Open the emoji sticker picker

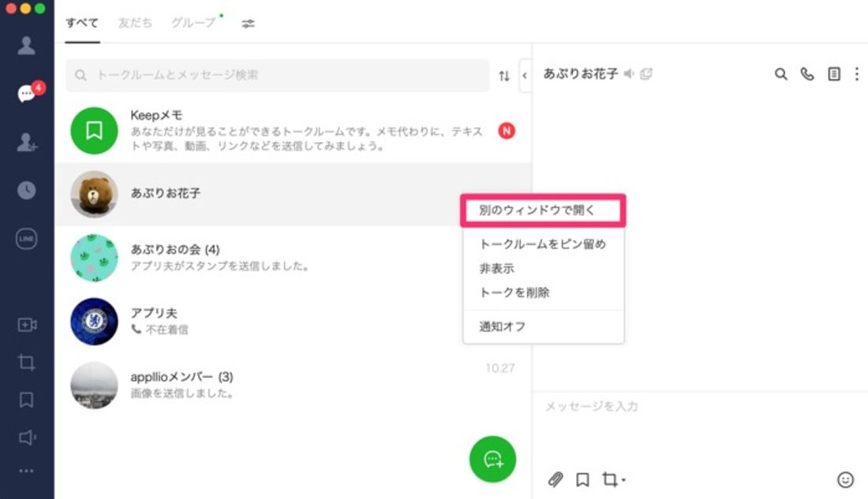[845, 479]
